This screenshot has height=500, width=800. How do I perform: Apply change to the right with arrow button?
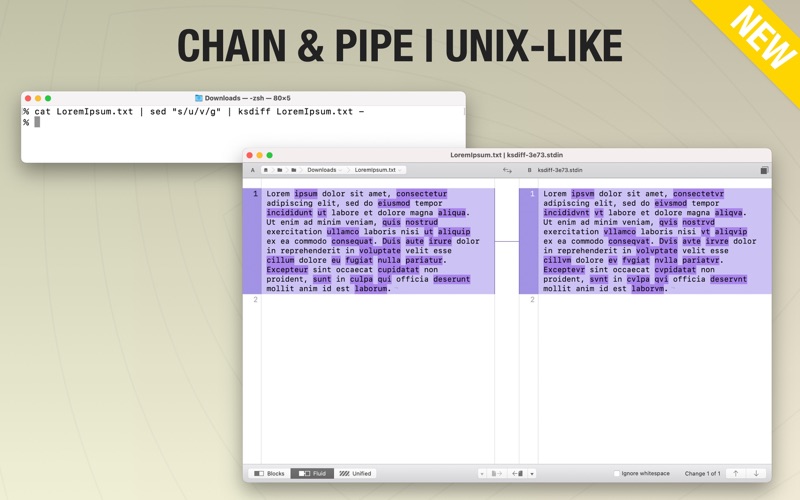(x=496, y=474)
